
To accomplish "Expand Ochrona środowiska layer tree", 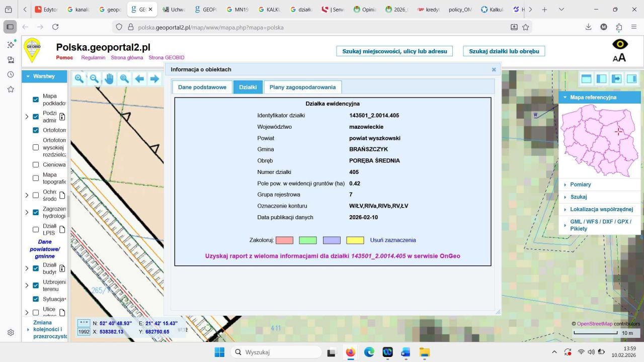I will (x=27, y=195).
